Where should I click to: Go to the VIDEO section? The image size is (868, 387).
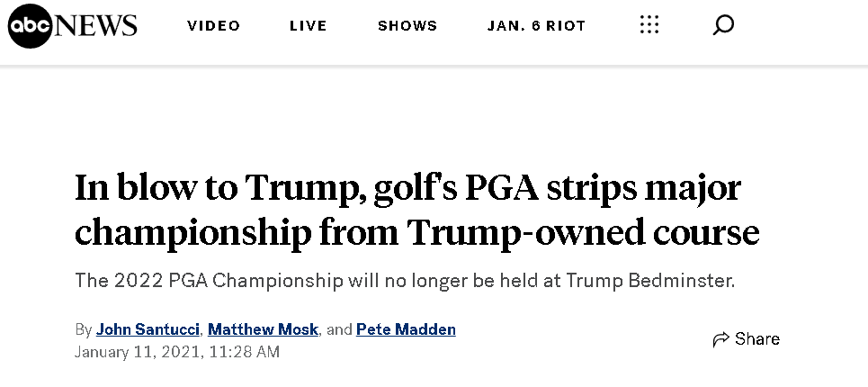pos(214,26)
